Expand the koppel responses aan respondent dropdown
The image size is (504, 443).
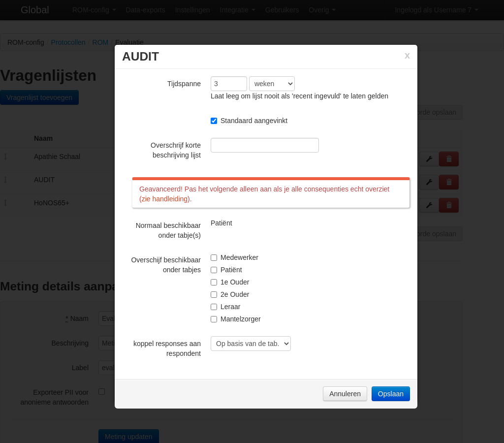click(251, 344)
